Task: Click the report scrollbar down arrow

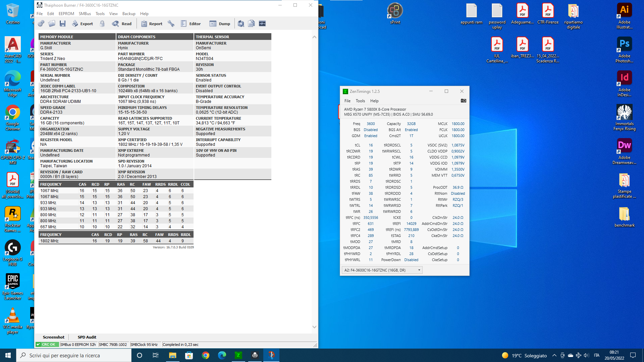Action: (x=314, y=327)
